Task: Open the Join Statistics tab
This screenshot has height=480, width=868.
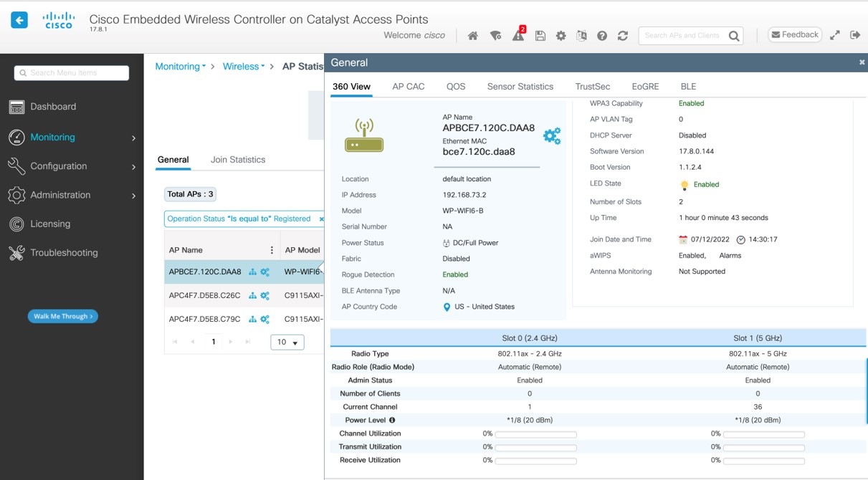Action: point(238,160)
